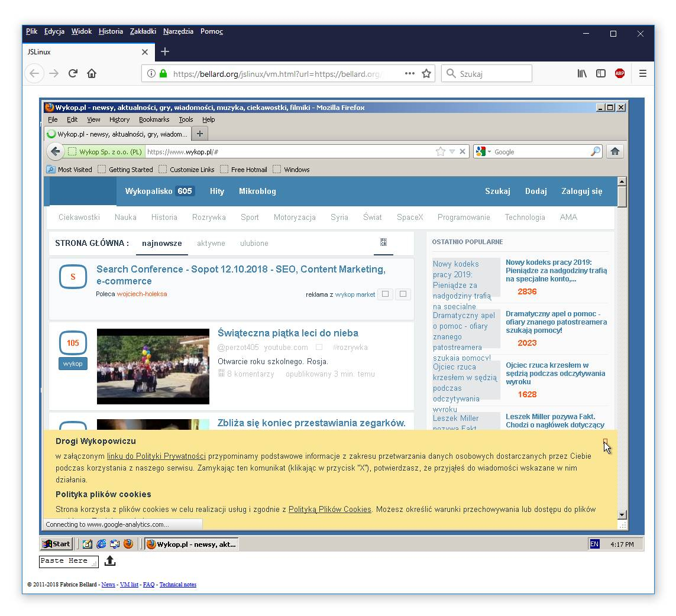Toggle the sidebar view in outer Firefox
This screenshot has height=616, width=676.
click(x=601, y=73)
